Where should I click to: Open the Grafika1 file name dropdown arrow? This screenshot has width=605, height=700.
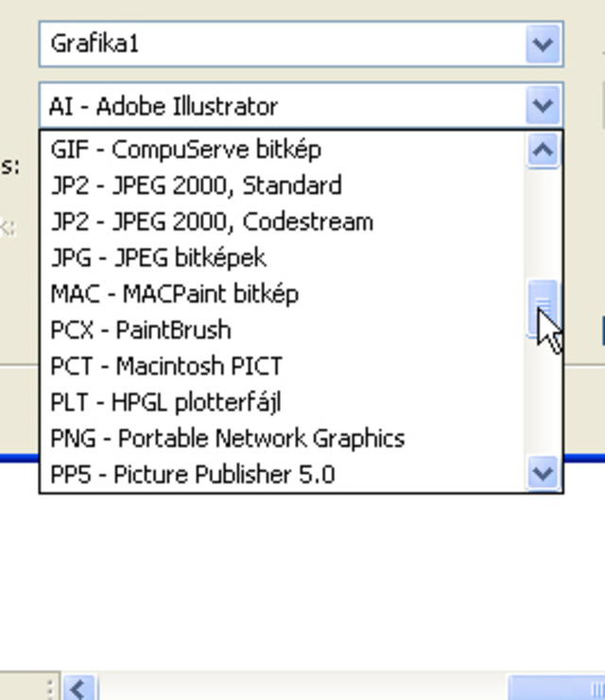point(543,44)
